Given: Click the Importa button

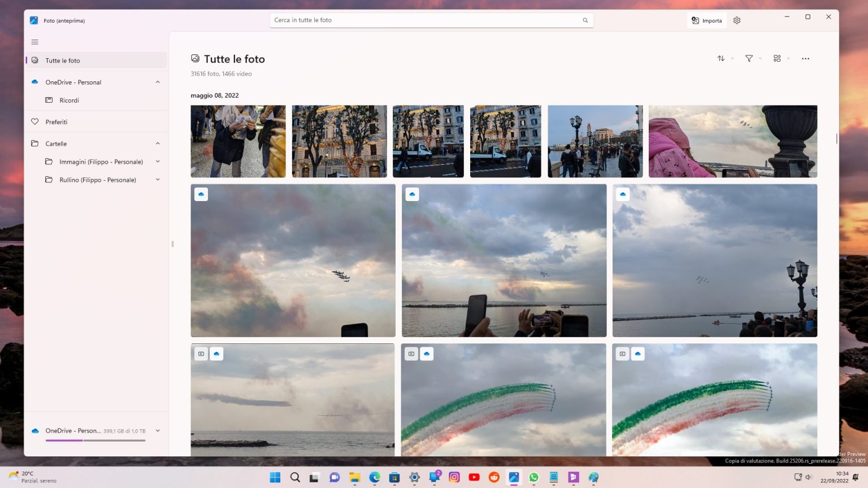Looking at the screenshot, I should (x=706, y=20).
